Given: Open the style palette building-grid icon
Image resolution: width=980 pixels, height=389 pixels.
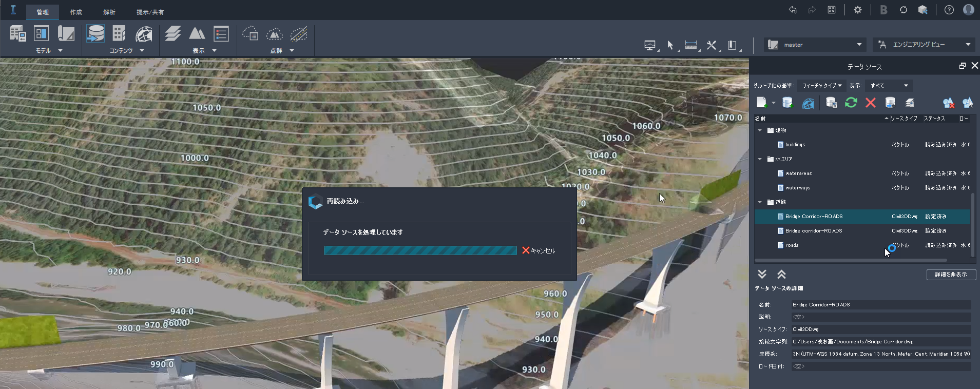Looking at the screenshot, I should click(119, 34).
